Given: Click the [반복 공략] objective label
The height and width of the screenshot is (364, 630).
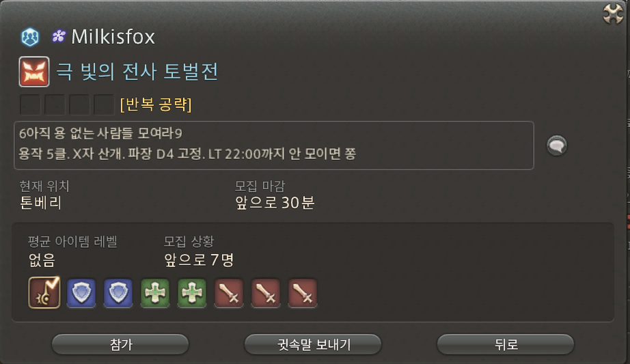Looking at the screenshot, I should [x=156, y=104].
